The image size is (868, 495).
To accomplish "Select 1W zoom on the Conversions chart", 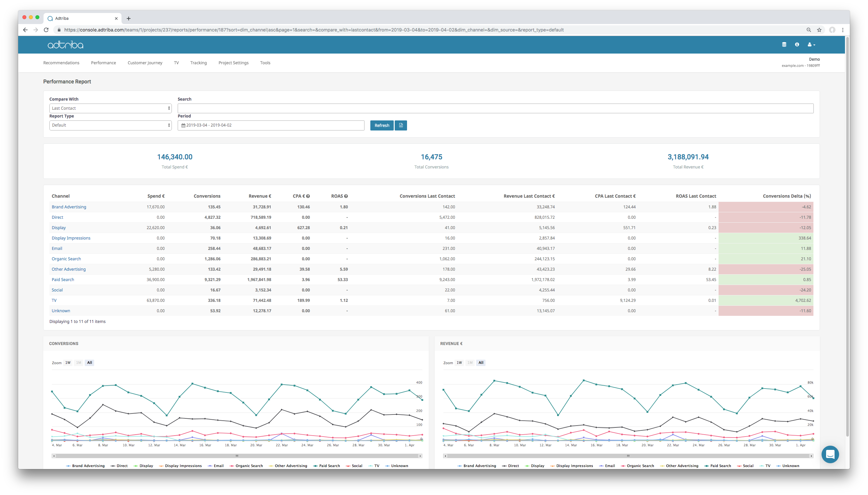I will click(68, 363).
